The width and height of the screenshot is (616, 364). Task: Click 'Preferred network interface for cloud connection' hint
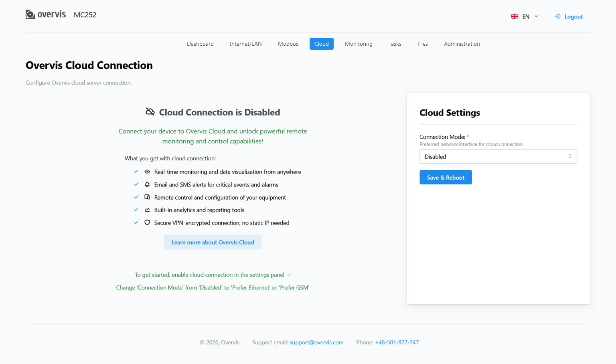pyautogui.click(x=471, y=144)
